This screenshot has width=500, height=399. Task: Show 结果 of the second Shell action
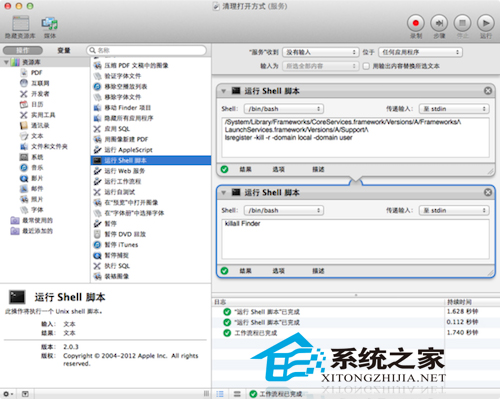[x=245, y=271]
